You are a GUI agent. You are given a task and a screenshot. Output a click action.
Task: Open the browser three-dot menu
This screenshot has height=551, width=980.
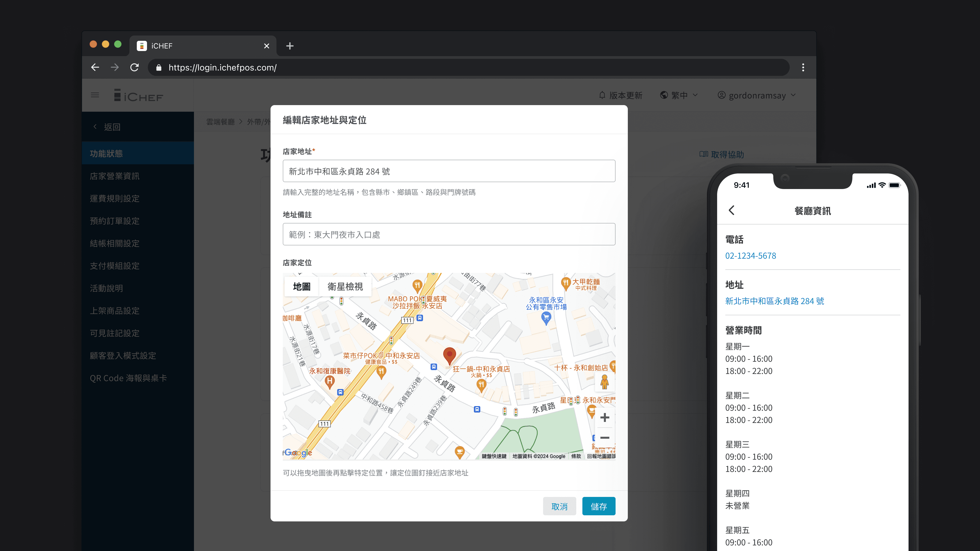coord(803,67)
